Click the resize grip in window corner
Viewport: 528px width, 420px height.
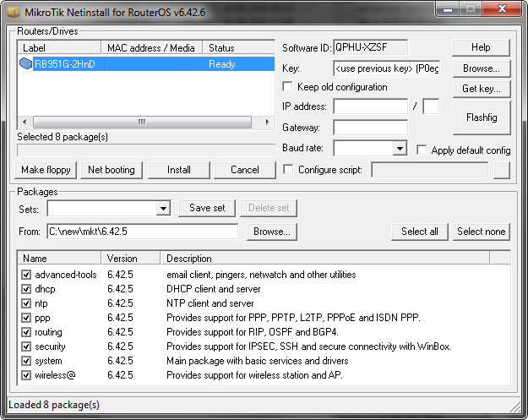[515, 406]
